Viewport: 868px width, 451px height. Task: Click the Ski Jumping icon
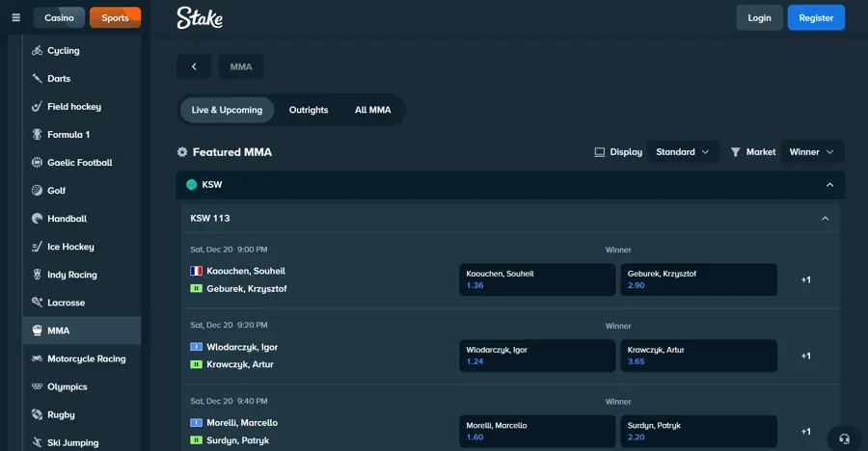point(37,442)
